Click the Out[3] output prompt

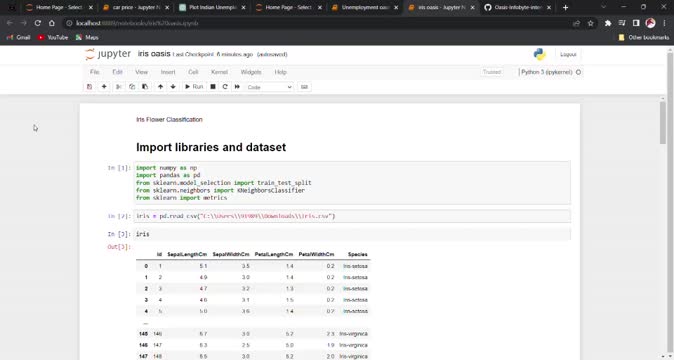pyautogui.click(x=119, y=247)
